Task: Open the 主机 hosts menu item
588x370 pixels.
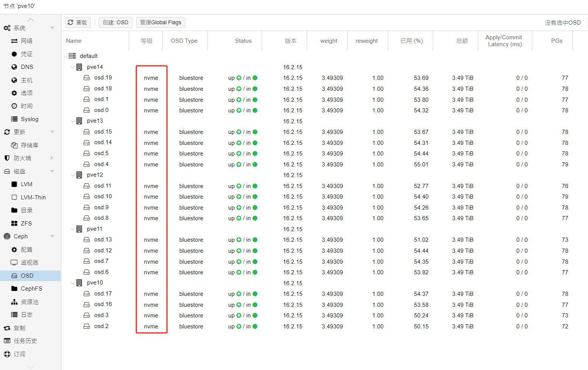Action: pyautogui.click(x=30, y=80)
